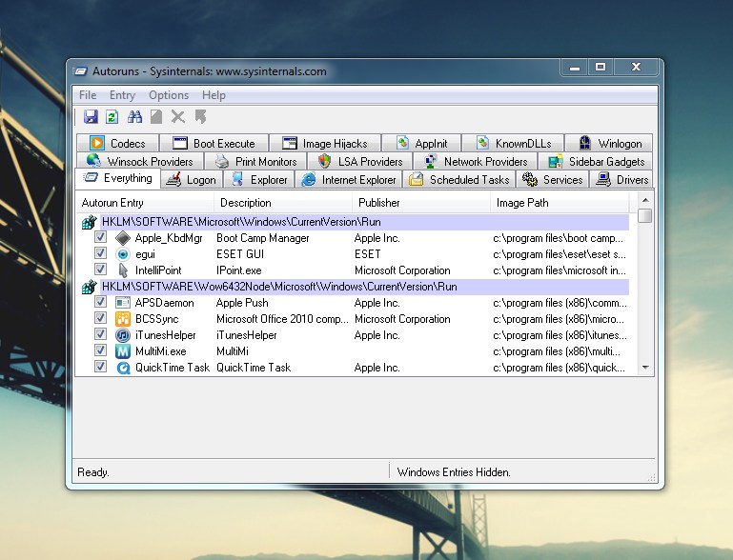The height and width of the screenshot is (560, 733).
Task: Select the Winsock Providers tab
Action: coord(140,162)
